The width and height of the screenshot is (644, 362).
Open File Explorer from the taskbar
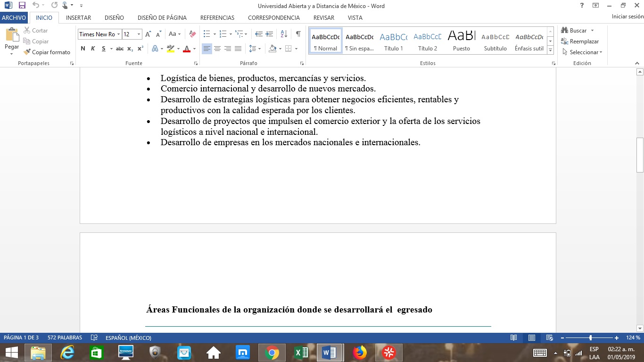tap(38, 353)
